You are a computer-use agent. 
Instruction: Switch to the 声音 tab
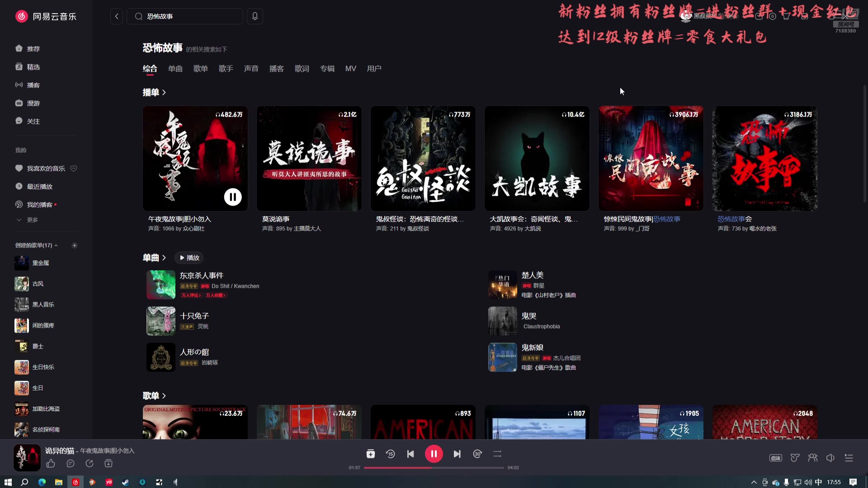251,69
